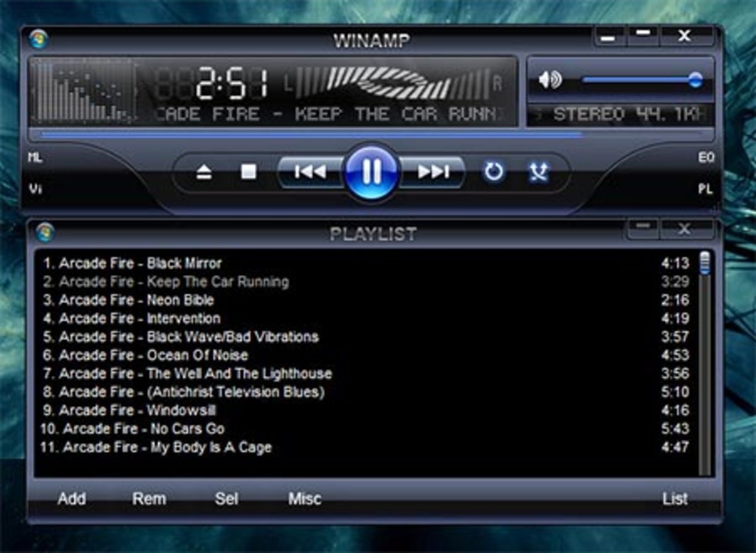Open the Sel menu in playlist
756x553 pixels.
[227, 499]
